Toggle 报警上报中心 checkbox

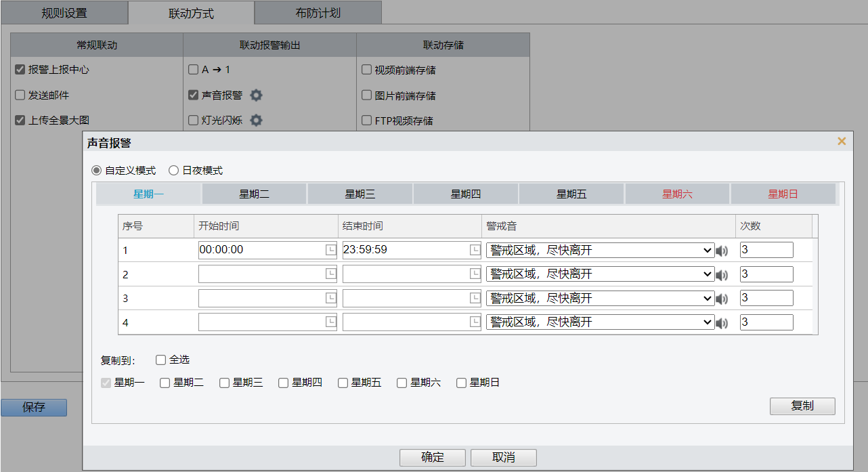(x=20, y=70)
